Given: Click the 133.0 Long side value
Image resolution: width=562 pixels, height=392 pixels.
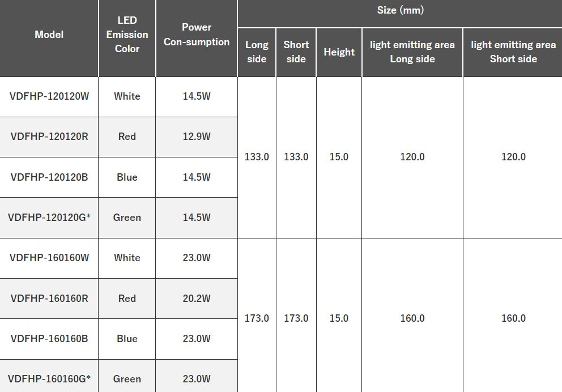Looking at the screenshot, I should click(257, 157).
